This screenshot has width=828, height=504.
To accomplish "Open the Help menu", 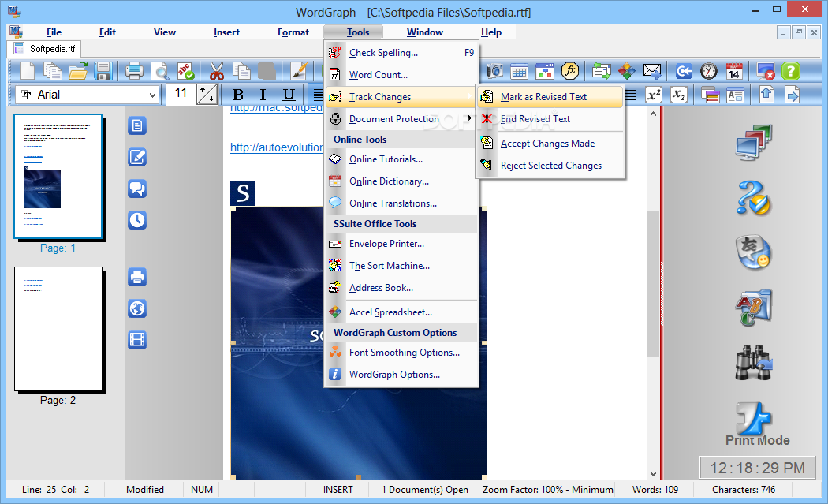I will click(491, 32).
